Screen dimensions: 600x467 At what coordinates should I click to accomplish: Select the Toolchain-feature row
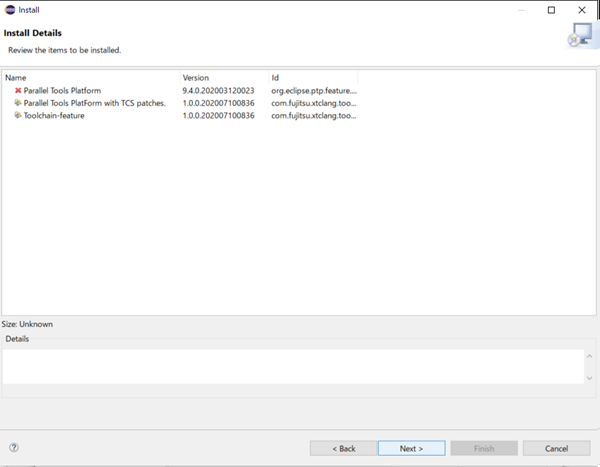click(x=54, y=116)
